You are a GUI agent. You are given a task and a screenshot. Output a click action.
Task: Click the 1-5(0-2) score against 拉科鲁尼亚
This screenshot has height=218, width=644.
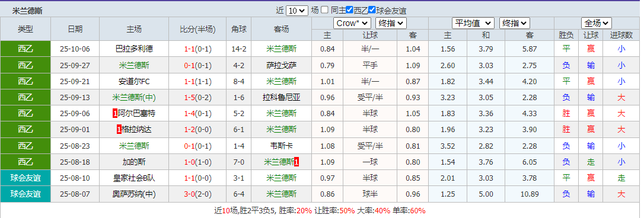(x=198, y=98)
